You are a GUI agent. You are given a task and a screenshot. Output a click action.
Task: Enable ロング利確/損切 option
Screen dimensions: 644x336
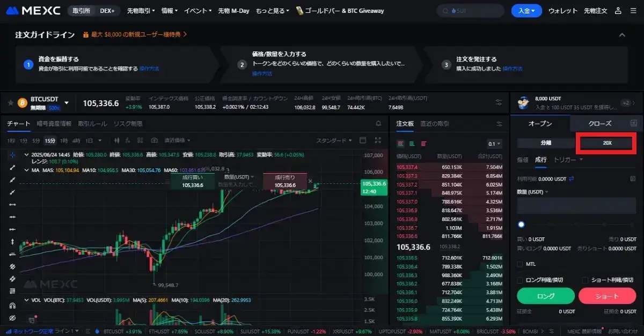point(519,280)
